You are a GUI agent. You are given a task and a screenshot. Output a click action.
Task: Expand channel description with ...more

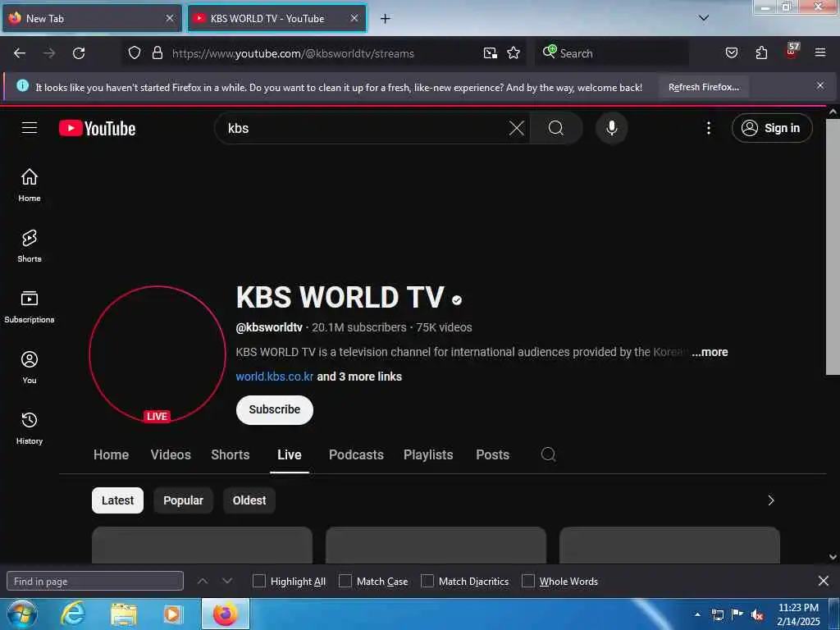click(x=710, y=352)
